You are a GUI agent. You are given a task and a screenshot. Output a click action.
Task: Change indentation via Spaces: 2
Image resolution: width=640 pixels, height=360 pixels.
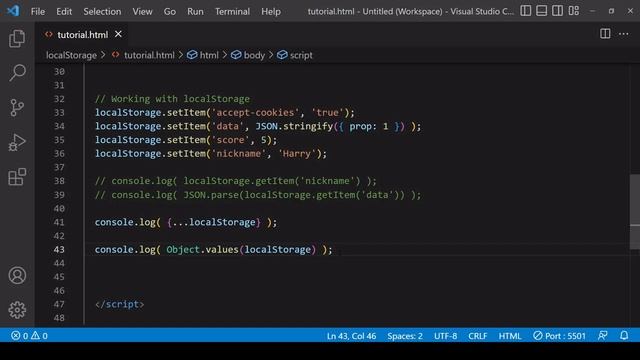tap(405, 336)
